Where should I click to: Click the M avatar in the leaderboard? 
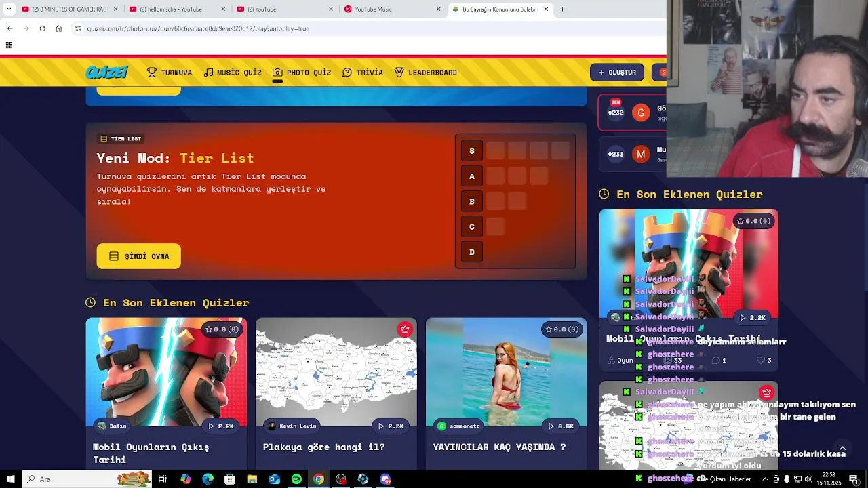641,155
